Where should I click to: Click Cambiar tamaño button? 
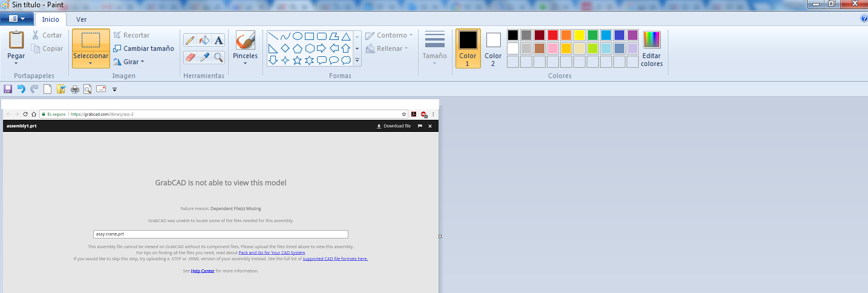pyautogui.click(x=143, y=48)
